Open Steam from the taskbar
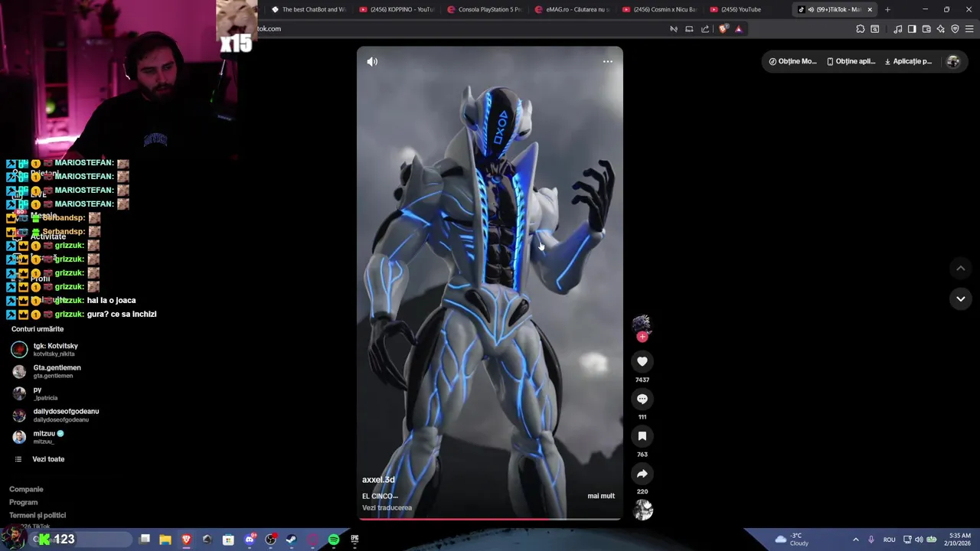This screenshot has height=551, width=980. pyautogui.click(x=292, y=540)
